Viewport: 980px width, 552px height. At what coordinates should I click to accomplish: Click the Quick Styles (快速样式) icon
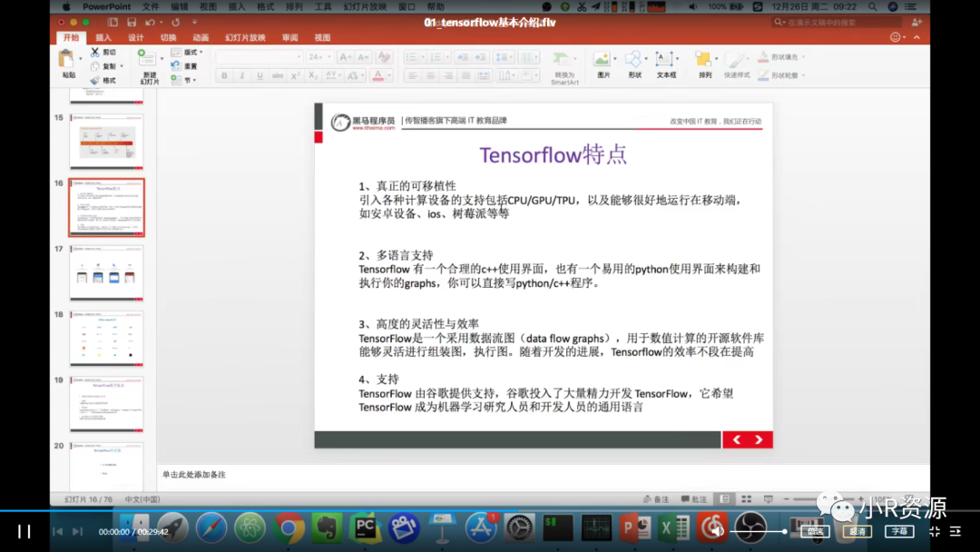[735, 60]
